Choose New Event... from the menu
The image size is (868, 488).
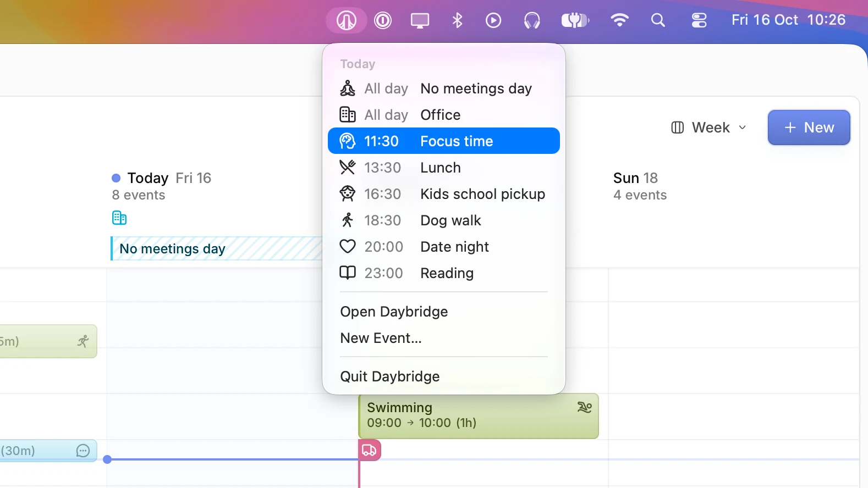(x=444, y=338)
